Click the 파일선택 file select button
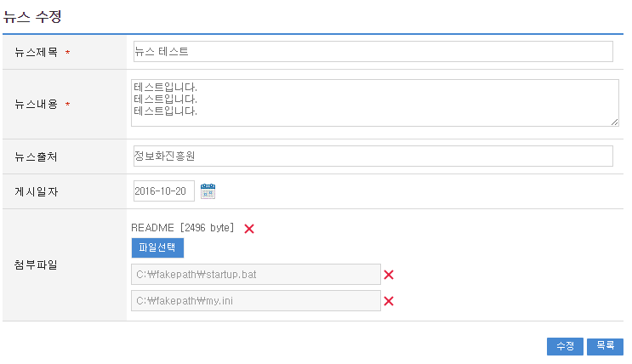The image size is (632, 364). click(157, 247)
